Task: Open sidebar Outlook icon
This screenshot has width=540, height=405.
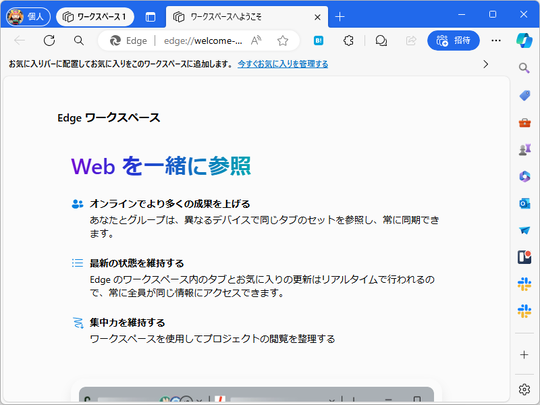Action: tap(524, 203)
